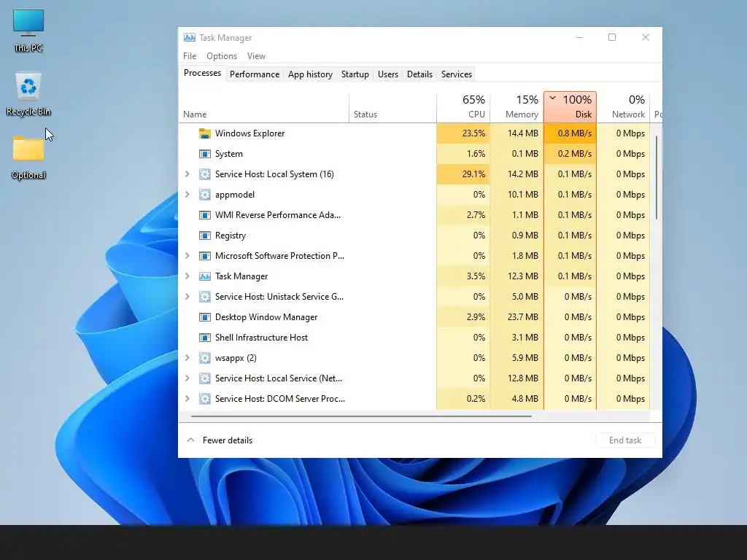Sort by the Disk column header
The image size is (747, 560).
pos(570,107)
